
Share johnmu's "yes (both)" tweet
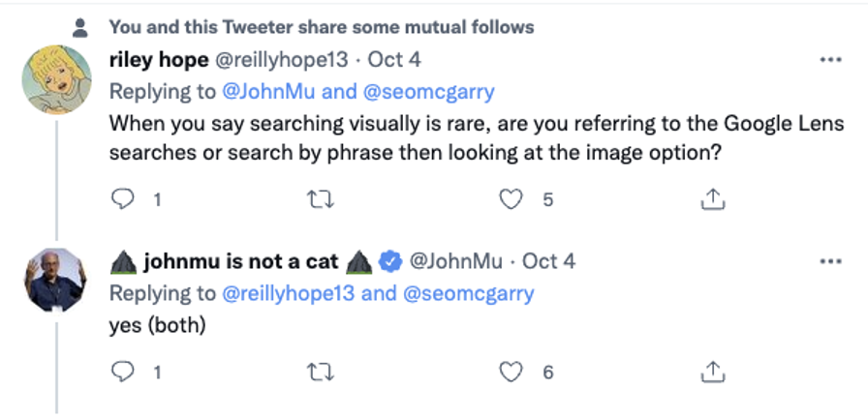point(712,371)
